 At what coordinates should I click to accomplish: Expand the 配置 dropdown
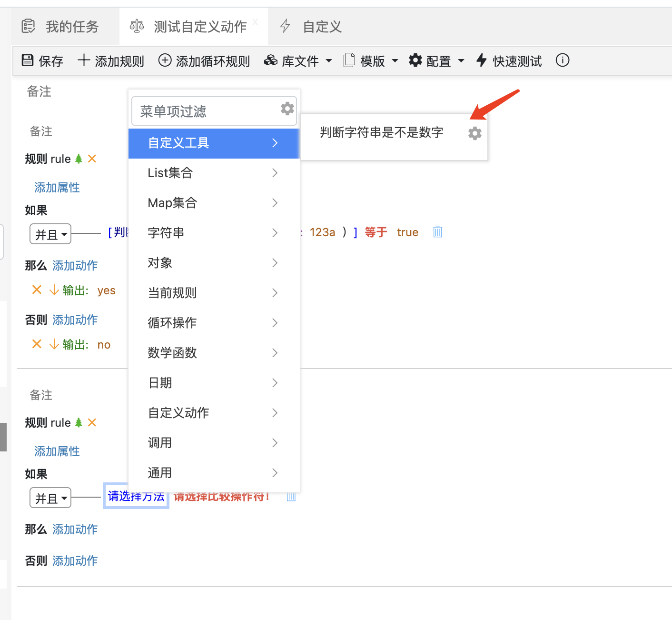pyautogui.click(x=436, y=61)
